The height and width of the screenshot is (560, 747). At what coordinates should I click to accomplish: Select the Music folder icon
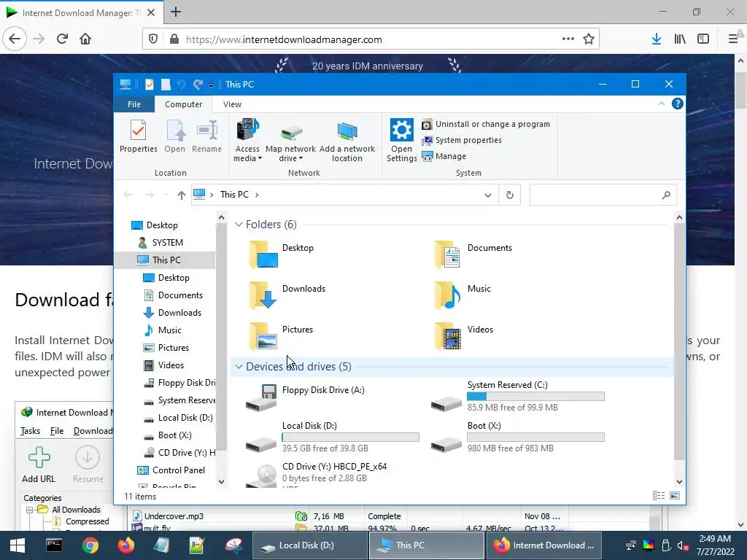447,295
